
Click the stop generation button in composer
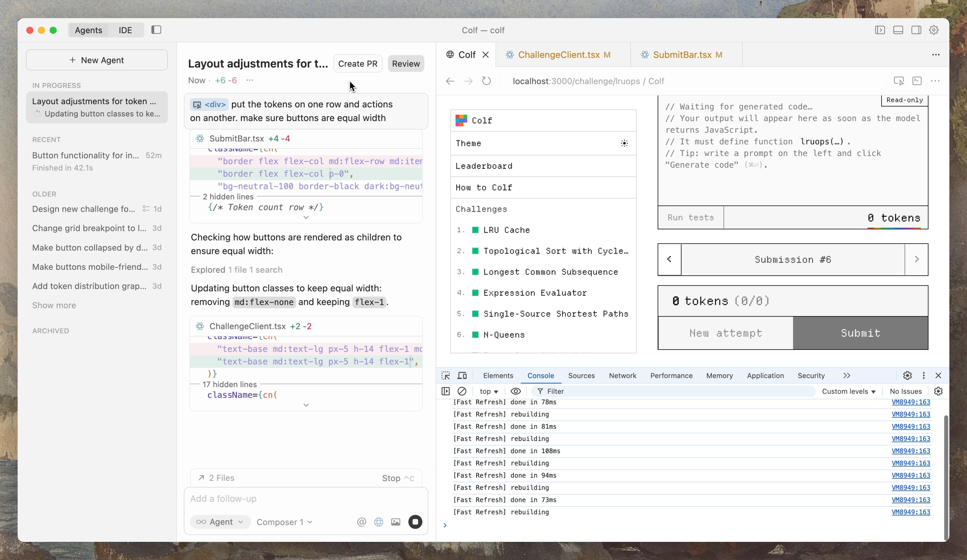(x=415, y=522)
